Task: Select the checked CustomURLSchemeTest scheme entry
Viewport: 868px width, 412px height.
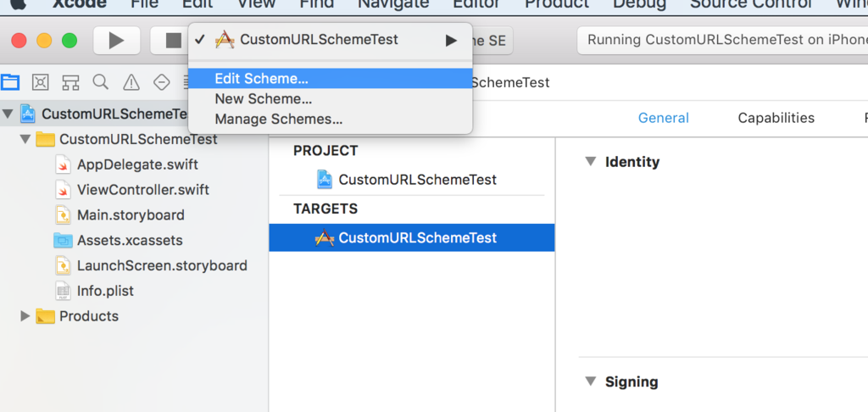Action: coord(330,40)
